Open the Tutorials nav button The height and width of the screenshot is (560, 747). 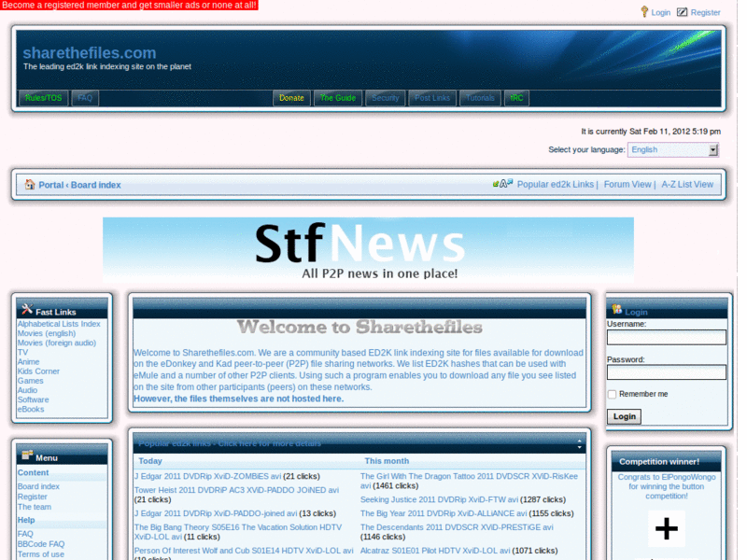tap(480, 98)
